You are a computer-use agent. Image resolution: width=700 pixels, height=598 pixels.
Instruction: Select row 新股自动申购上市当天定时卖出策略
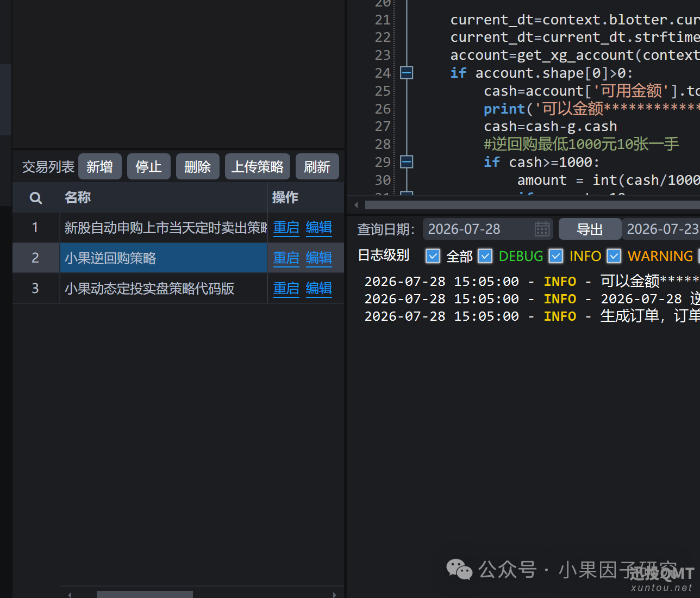click(x=178, y=227)
